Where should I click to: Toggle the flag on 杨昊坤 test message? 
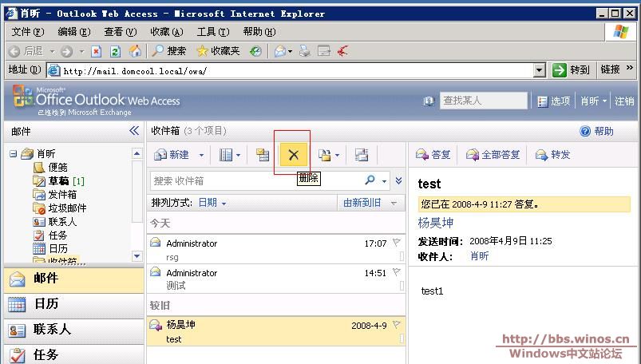(397, 325)
